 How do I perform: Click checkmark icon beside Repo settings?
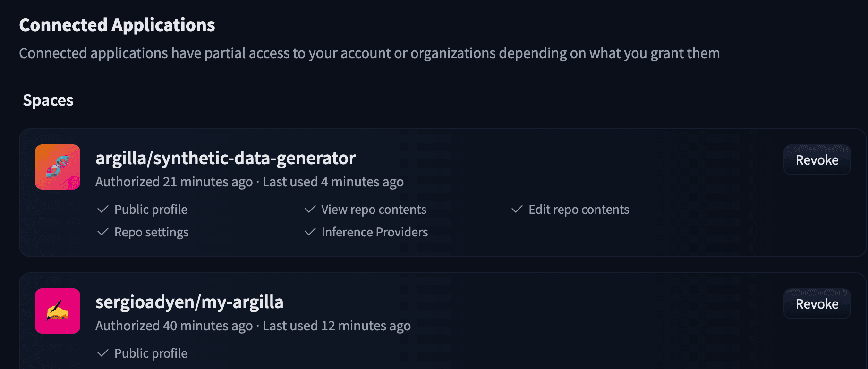click(103, 232)
